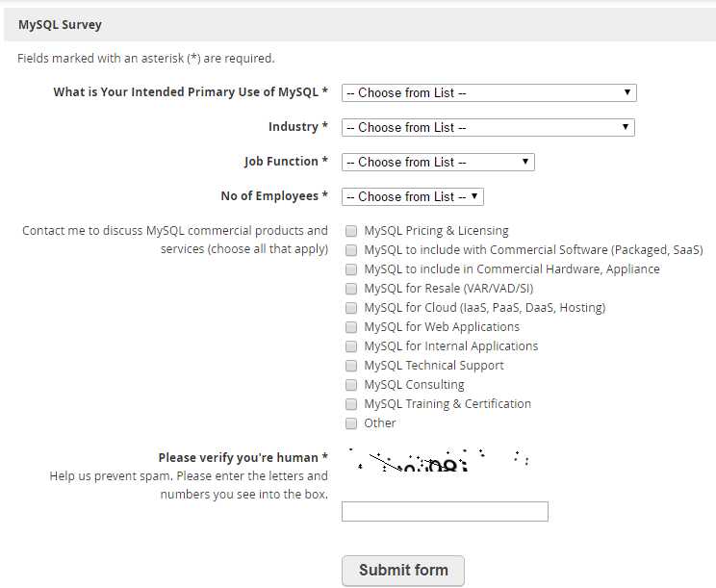Enable MySQL to include in Commercial Hardware
716x588 pixels.
tap(351, 269)
